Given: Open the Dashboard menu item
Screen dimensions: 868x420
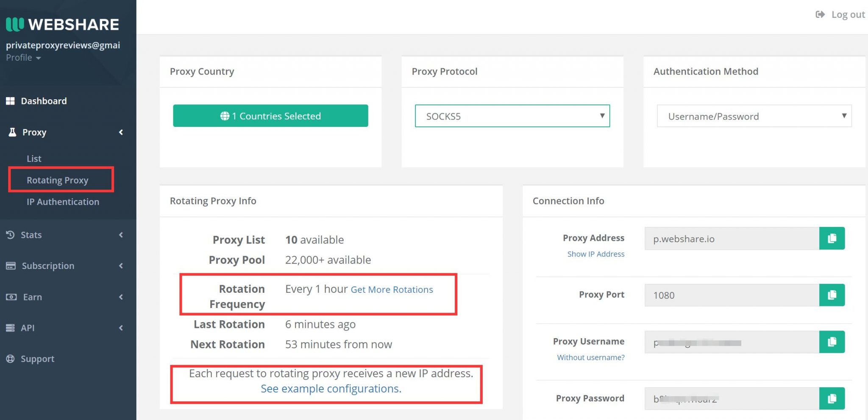Looking at the screenshot, I should pyautogui.click(x=44, y=101).
